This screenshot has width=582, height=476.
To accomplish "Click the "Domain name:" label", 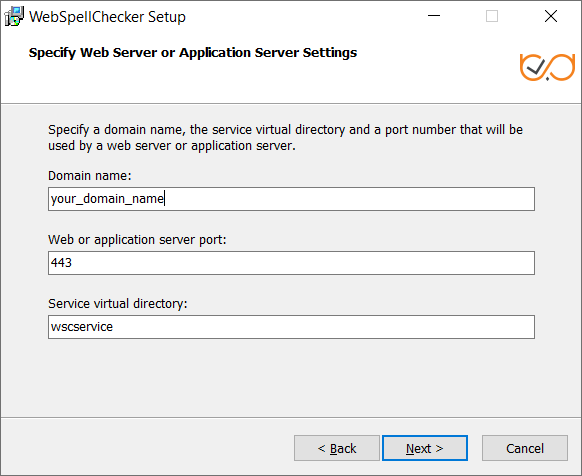I will [90, 176].
